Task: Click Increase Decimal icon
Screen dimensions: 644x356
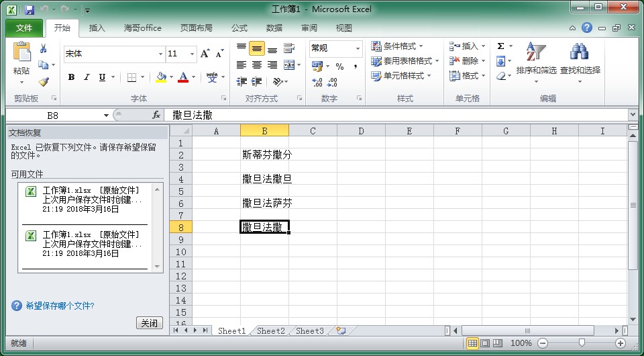Action: 317,82
